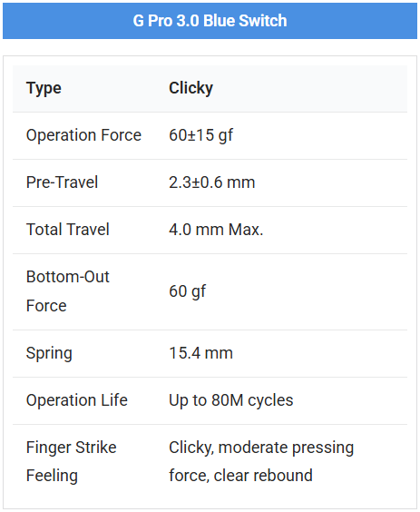Select the Type row label

pyautogui.click(x=44, y=88)
